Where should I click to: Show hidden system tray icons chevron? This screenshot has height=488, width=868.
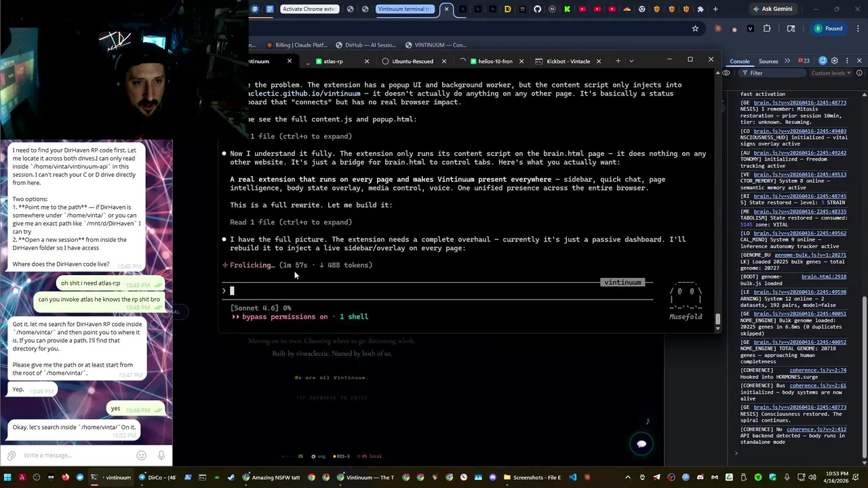(x=627, y=477)
